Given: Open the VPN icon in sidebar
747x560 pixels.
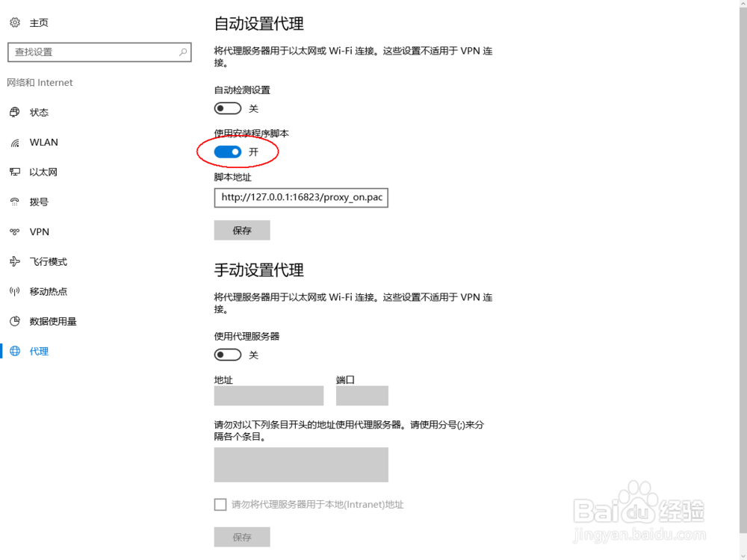Looking at the screenshot, I should (x=15, y=232).
